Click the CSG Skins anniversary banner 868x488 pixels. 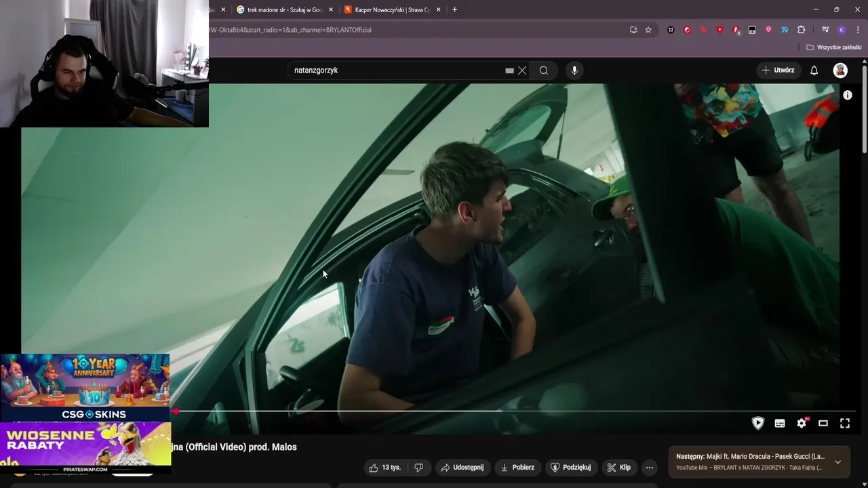point(85,387)
